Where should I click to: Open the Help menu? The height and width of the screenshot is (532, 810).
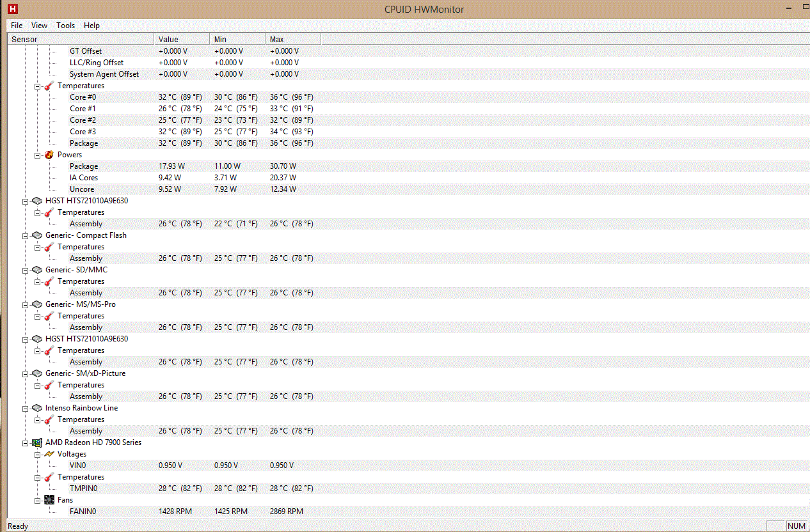point(91,26)
